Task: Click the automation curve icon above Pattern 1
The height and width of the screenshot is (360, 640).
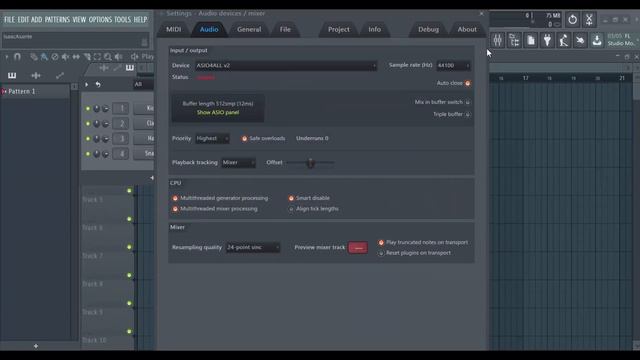Action: point(60,76)
